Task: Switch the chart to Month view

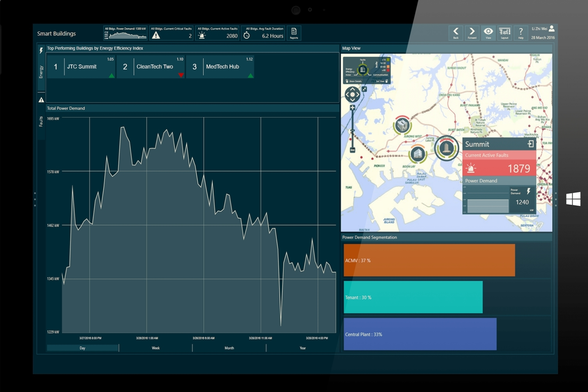Action: [229, 348]
